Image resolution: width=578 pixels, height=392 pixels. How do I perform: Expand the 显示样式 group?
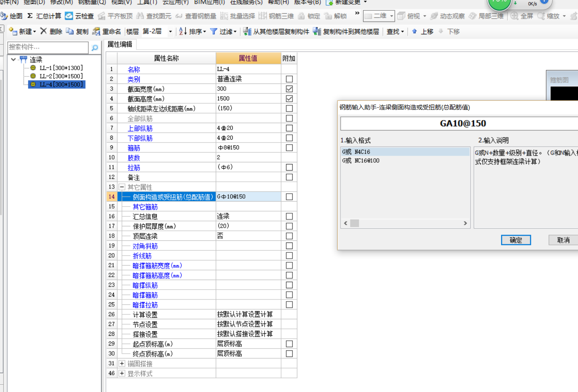[x=122, y=373]
